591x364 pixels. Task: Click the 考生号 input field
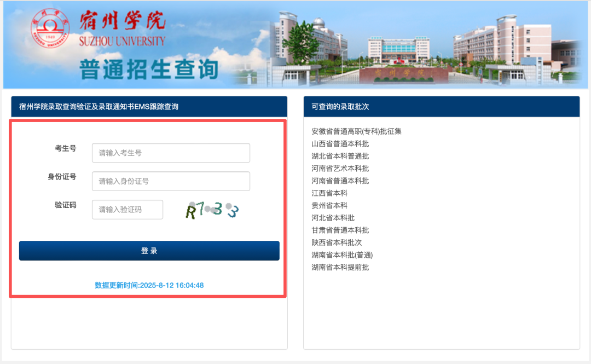171,153
